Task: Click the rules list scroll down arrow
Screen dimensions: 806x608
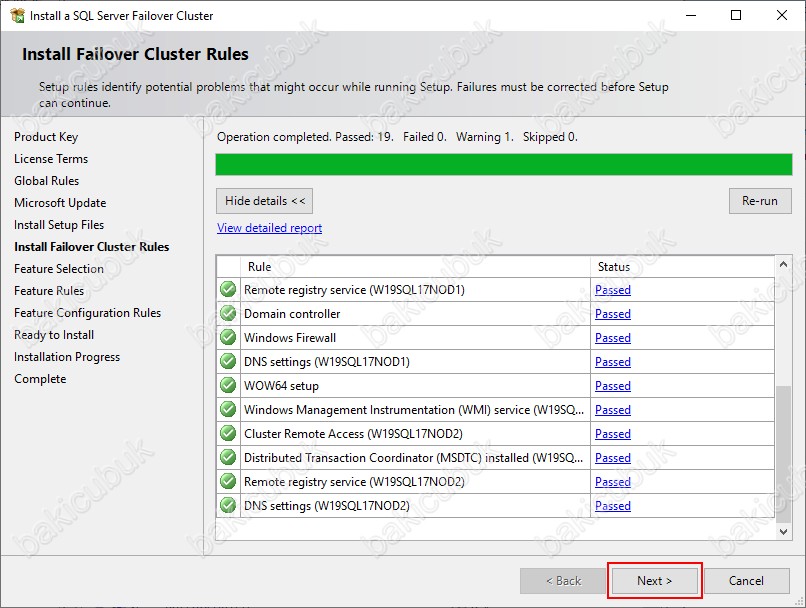Action: pyautogui.click(x=783, y=531)
